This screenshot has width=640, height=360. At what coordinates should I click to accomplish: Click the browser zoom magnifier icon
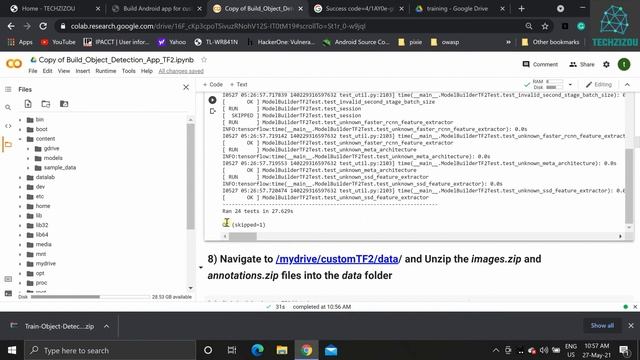[529, 26]
